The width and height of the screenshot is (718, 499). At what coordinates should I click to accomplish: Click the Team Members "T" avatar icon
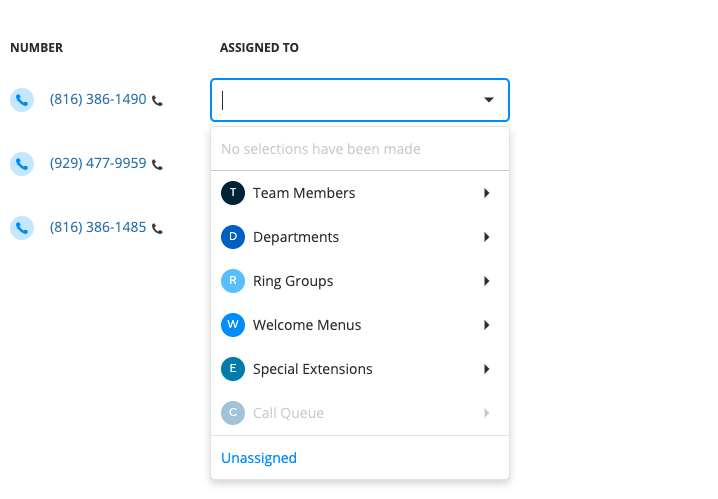pos(233,193)
